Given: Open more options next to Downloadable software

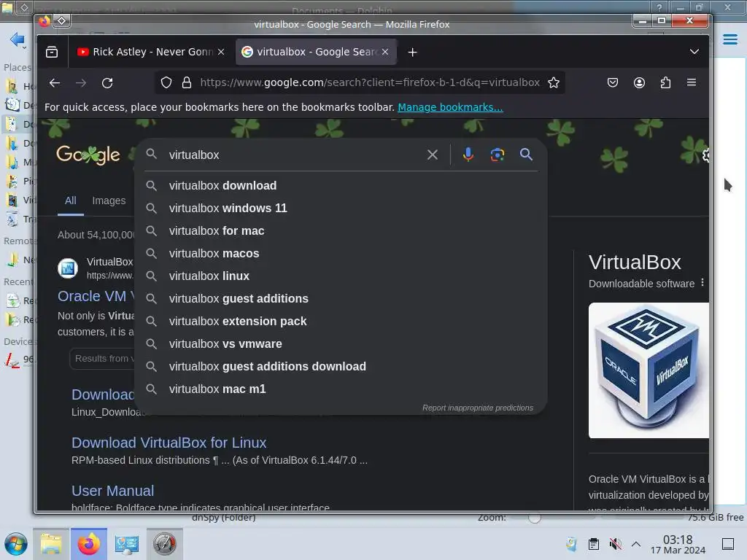Looking at the screenshot, I should click(703, 283).
